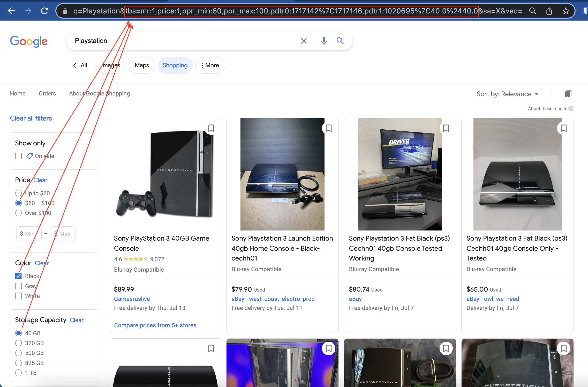588x387 pixels.
Task: Click the bookmark icon on third PS3 listing
Action: [446, 128]
